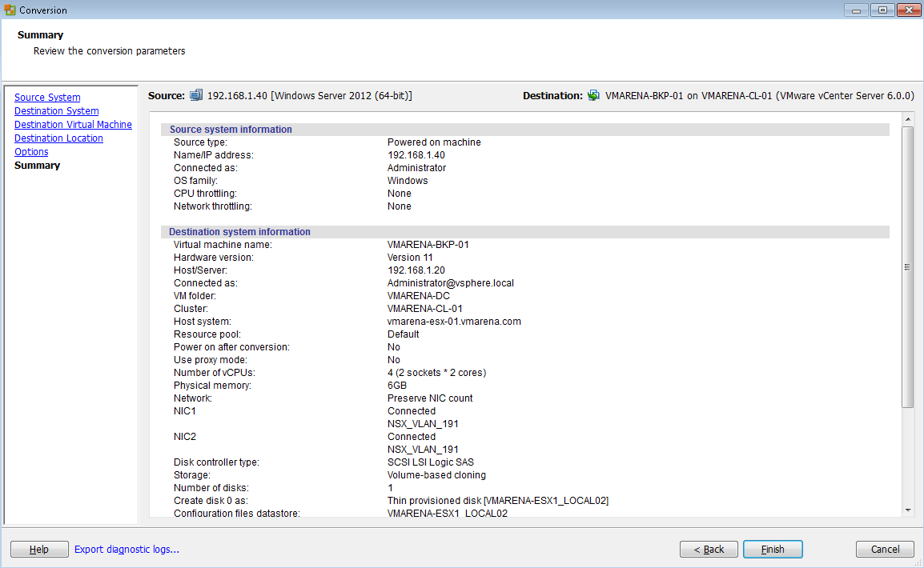The width and height of the screenshot is (924, 568).
Task: Click the source type value Powered on machine
Action: (x=434, y=142)
